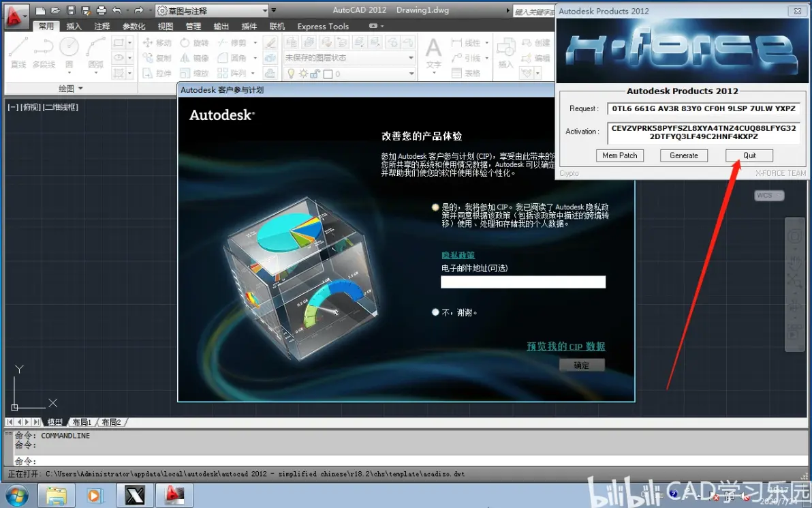
Task: Open the quick access toolbar customize arrow
Action: [274, 10]
